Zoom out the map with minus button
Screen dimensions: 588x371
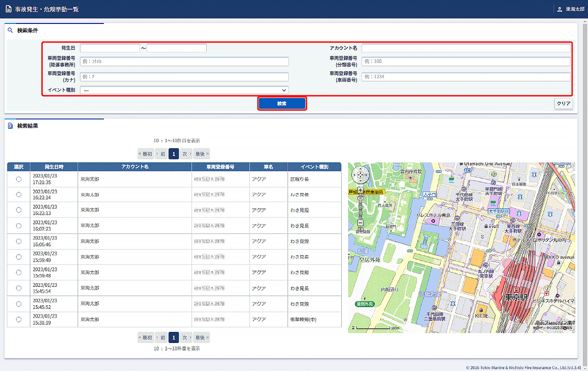[360, 223]
